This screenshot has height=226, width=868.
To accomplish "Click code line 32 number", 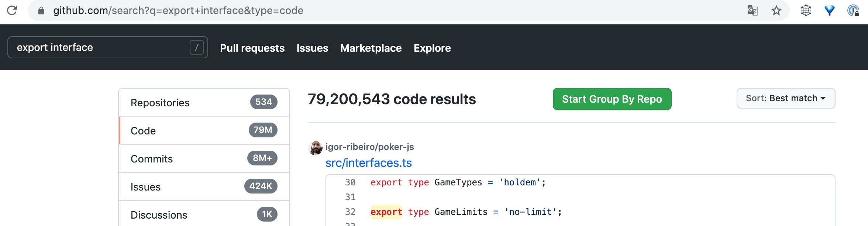I will point(350,212).
